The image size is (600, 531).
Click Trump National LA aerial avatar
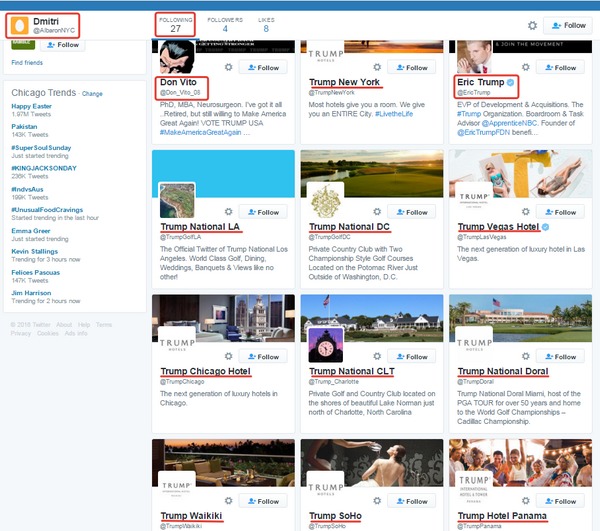(177, 200)
